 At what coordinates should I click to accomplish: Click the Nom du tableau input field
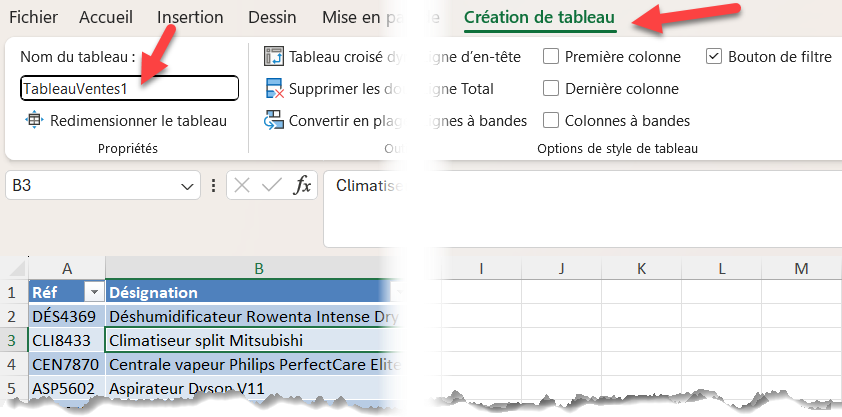pyautogui.click(x=129, y=88)
